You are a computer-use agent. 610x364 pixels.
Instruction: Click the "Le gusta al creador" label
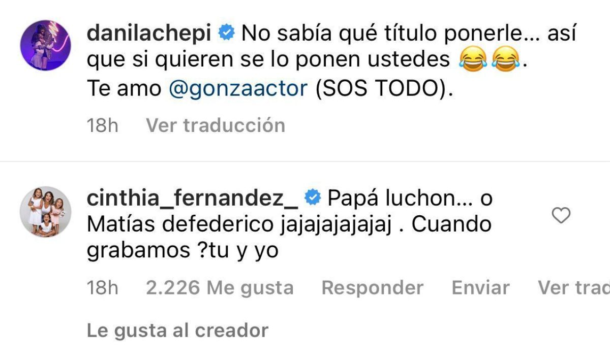177,330
